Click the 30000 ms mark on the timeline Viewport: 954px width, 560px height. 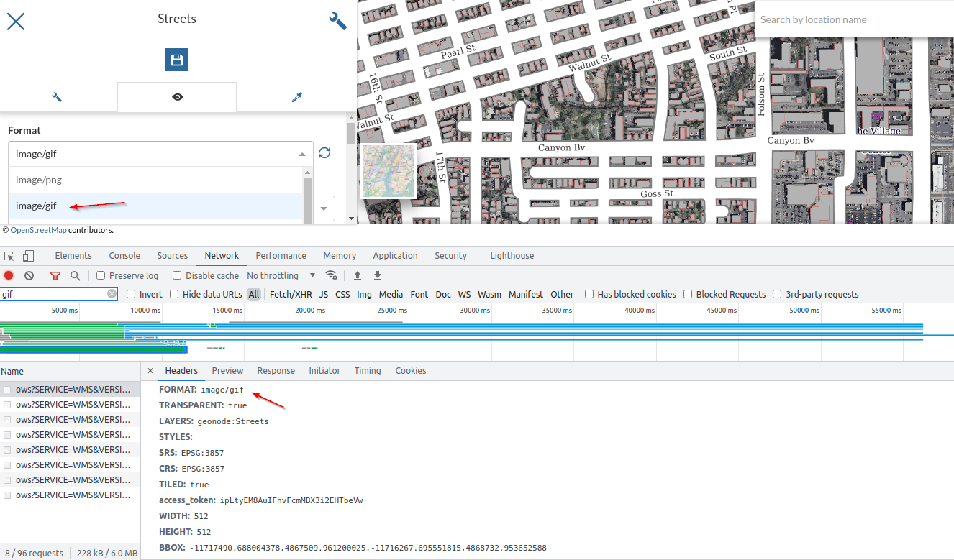pyautogui.click(x=475, y=311)
